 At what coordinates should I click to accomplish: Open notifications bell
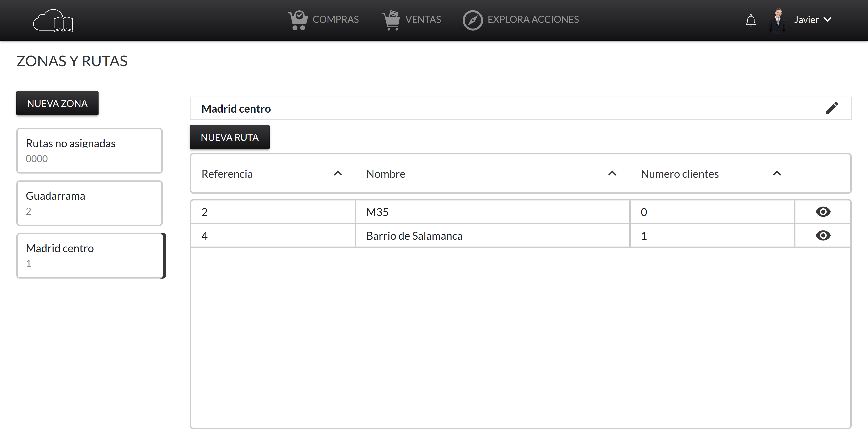click(x=750, y=21)
